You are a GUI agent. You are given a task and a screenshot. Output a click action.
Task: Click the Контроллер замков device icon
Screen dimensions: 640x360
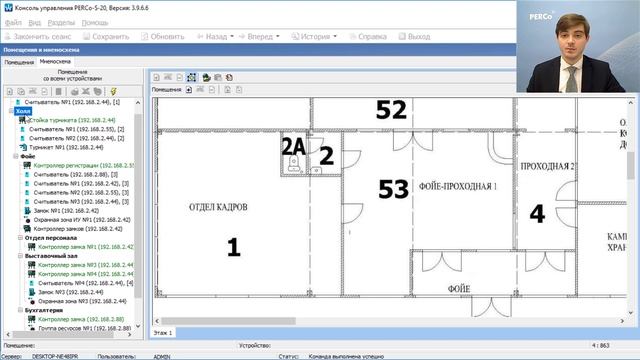tap(27, 229)
